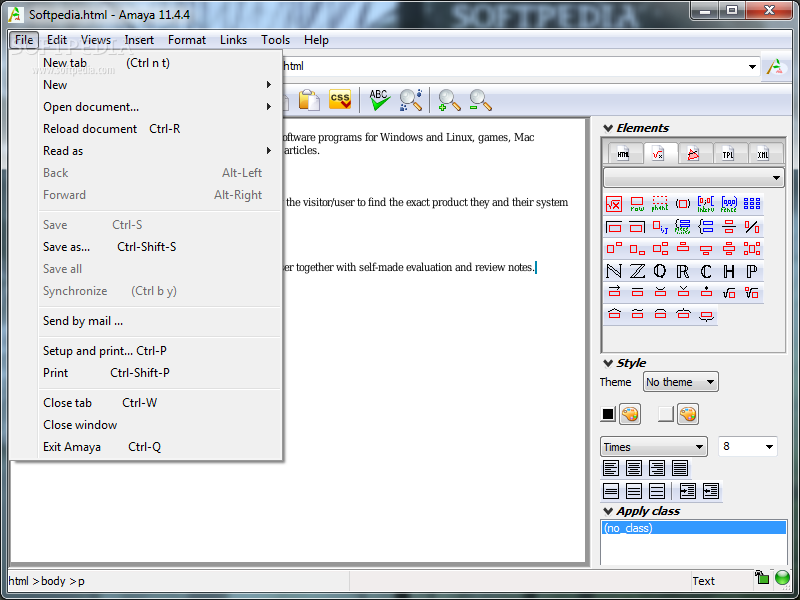Screen dimensions: 800x600
Task: Open the Theme dropdown showing No theme
Action: (x=681, y=382)
